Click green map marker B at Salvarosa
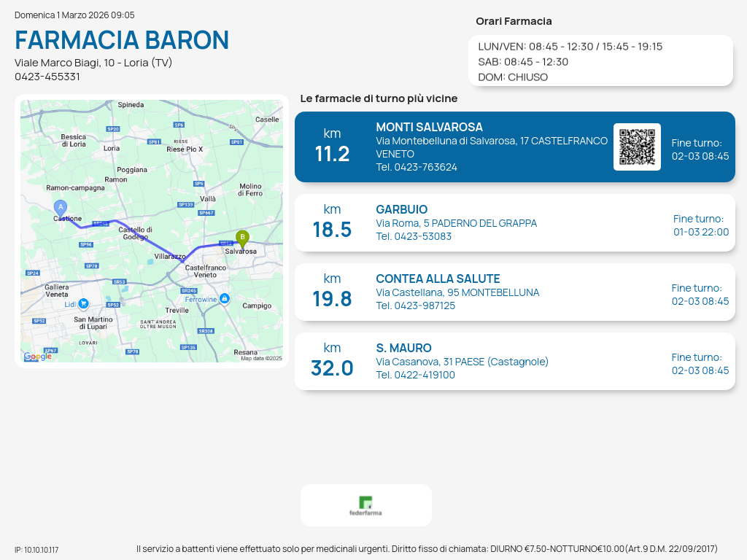This screenshot has width=747, height=560. [242, 238]
